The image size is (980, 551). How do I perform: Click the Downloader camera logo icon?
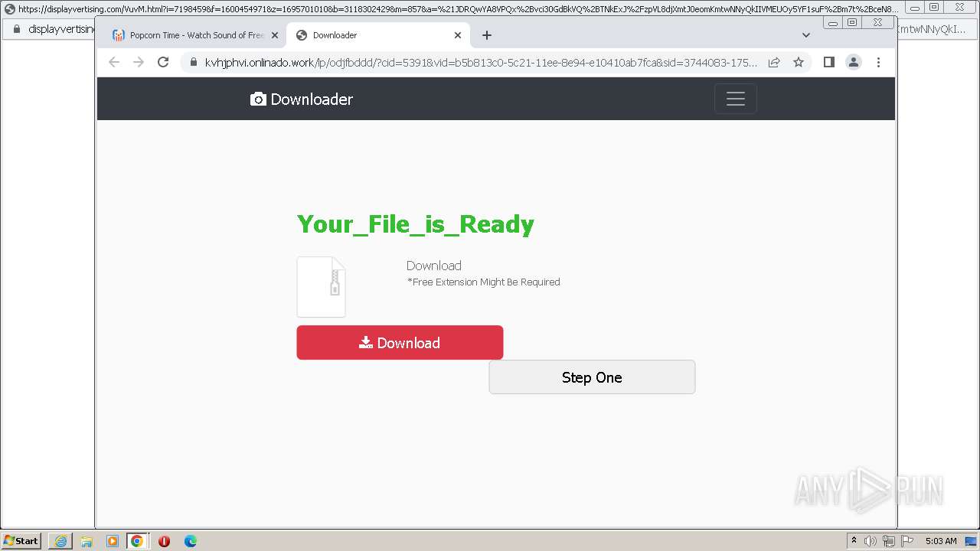pyautogui.click(x=258, y=99)
